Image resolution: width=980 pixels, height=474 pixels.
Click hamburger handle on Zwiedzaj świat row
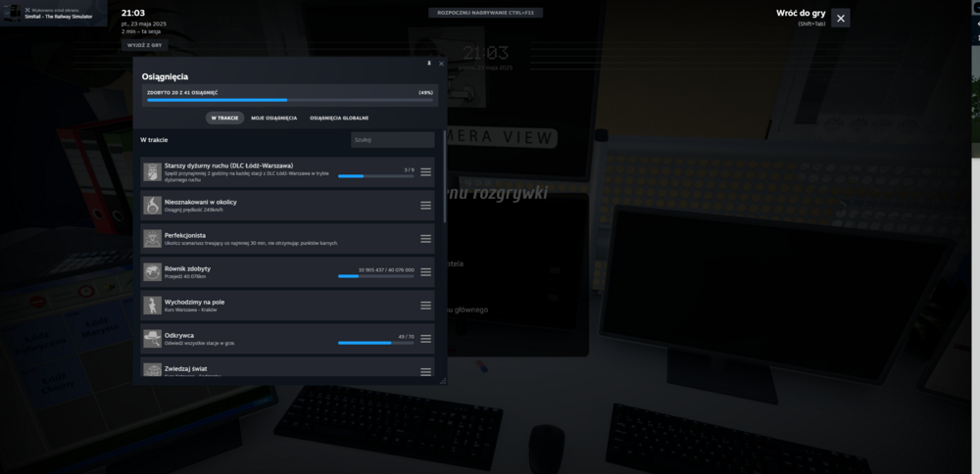pos(425,371)
